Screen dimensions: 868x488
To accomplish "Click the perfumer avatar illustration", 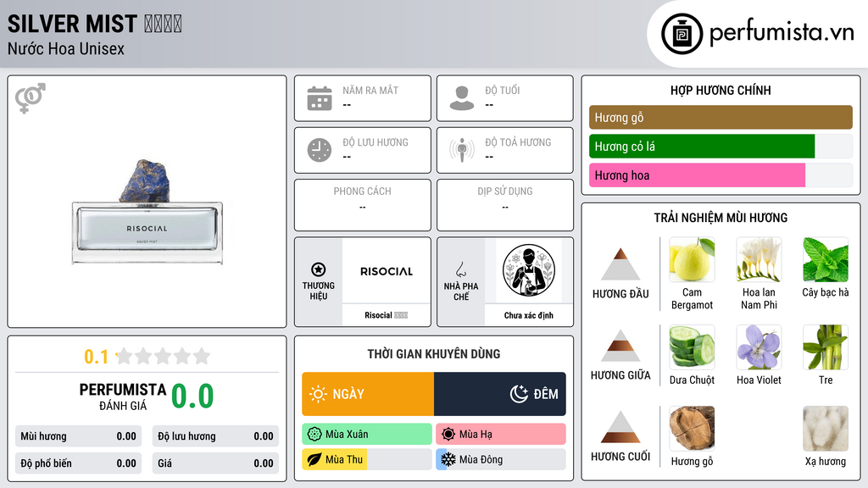I will pyautogui.click(x=529, y=270).
